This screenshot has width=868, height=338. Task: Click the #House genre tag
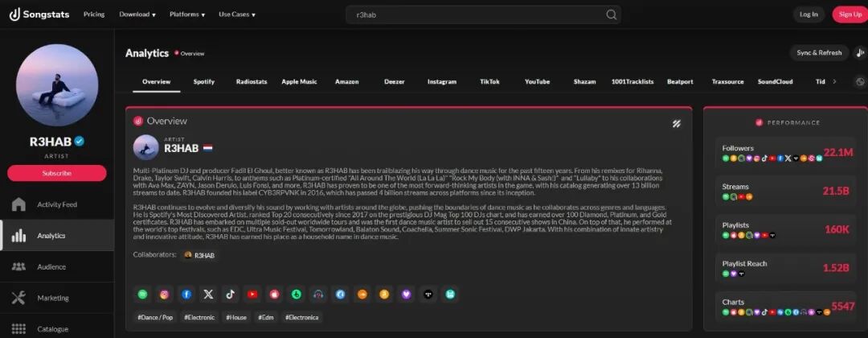pyautogui.click(x=235, y=318)
